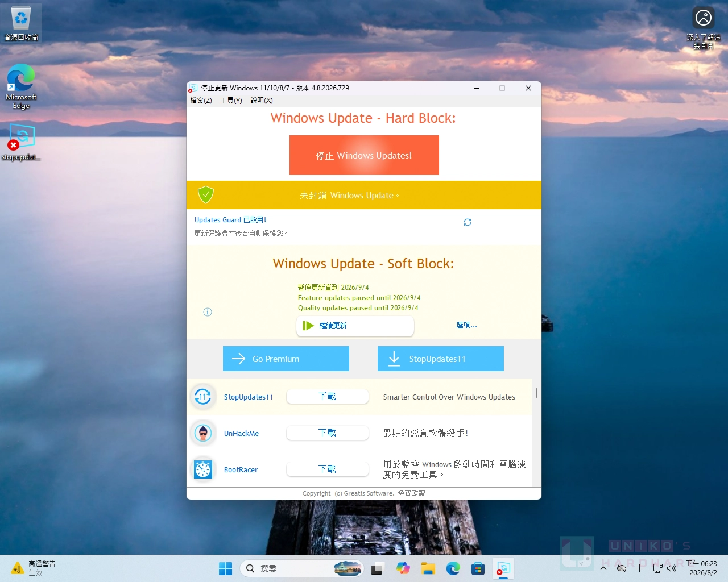The image size is (728, 582).
Task: Click the 未封鎖 Windows Update status text
Action: (x=350, y=196)
